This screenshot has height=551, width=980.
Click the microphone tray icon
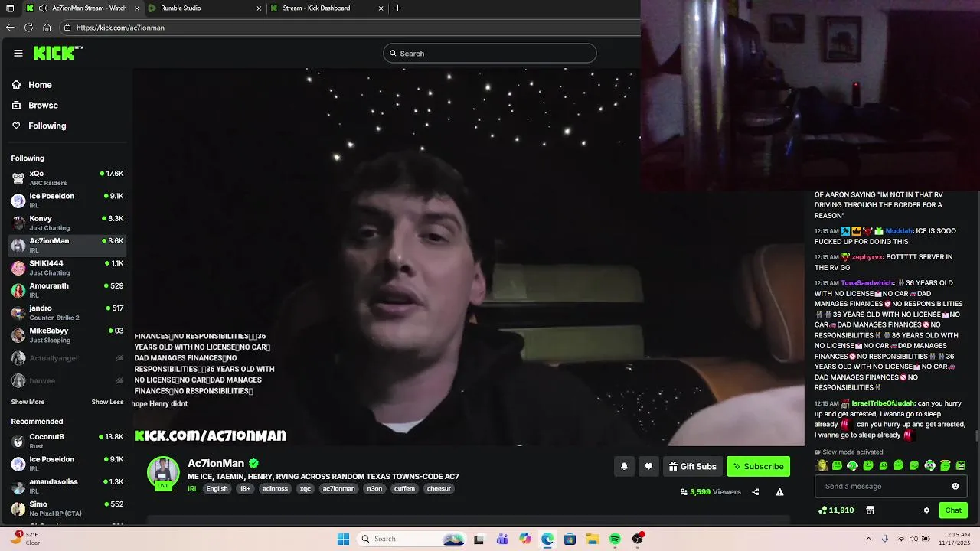tap(885, 539)
